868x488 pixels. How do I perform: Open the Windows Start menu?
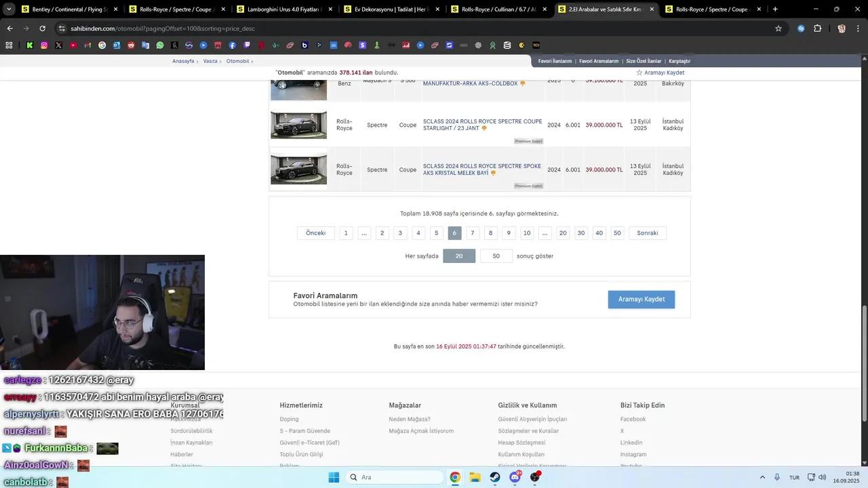[334, 477]
